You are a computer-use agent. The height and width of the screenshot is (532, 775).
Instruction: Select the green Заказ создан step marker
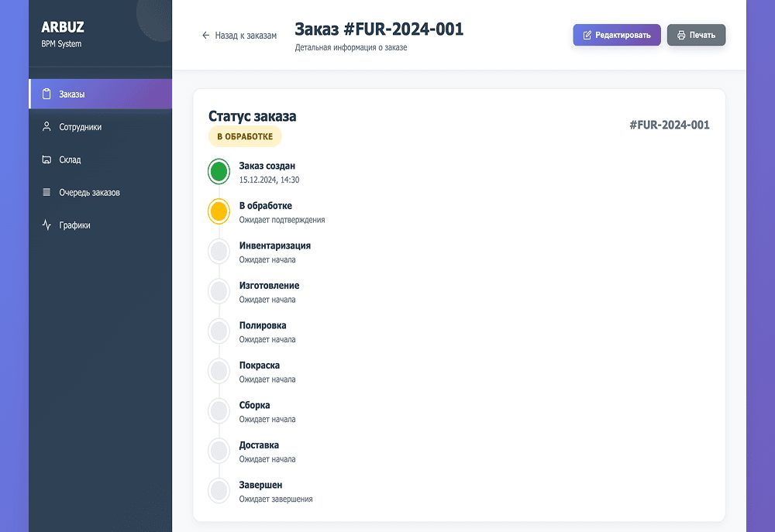click(x=219, y=172)
